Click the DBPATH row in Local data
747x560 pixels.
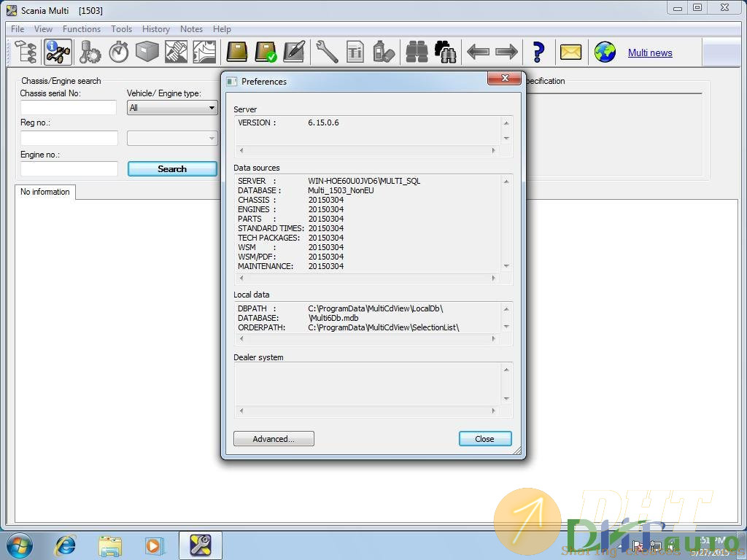point(341,308)
